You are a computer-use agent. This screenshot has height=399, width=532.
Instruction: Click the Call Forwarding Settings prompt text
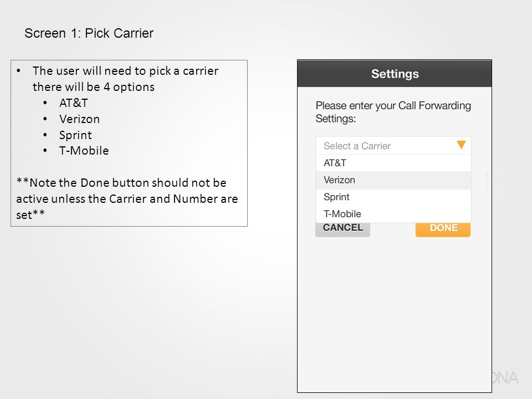(x=393, y=112)
